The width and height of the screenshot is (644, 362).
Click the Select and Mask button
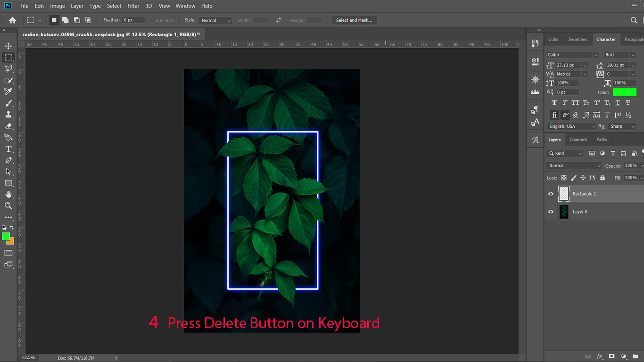coord(354,20)
